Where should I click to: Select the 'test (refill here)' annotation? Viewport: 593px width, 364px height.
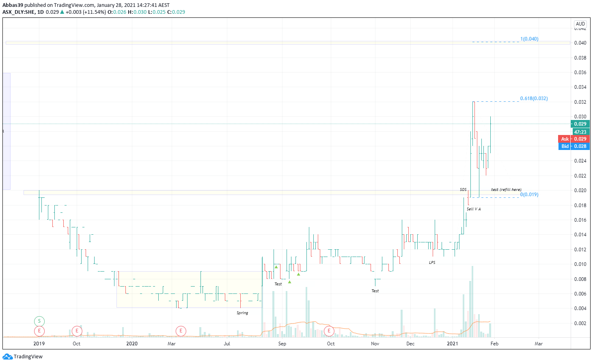(x=506, y=189)
